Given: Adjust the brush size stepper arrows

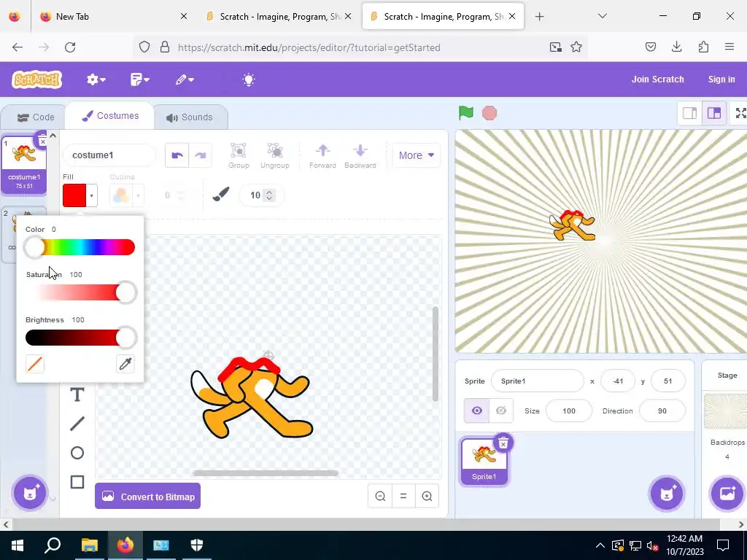Looking at the screenshot, I should [x=269, y=195].
